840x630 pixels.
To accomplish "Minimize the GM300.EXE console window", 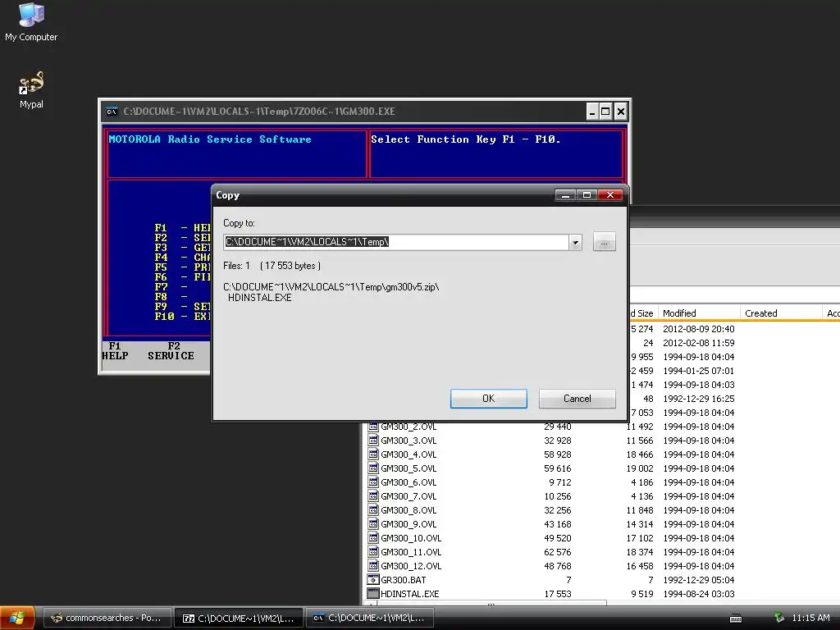I will click(592, 112).
